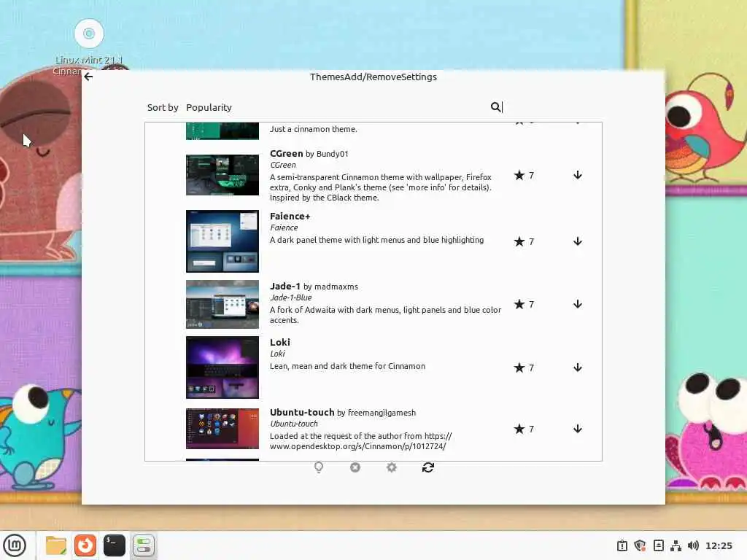747x560 pixels.
Task: Open the Faience+ theme thumbnail
Action: point(222,241)
